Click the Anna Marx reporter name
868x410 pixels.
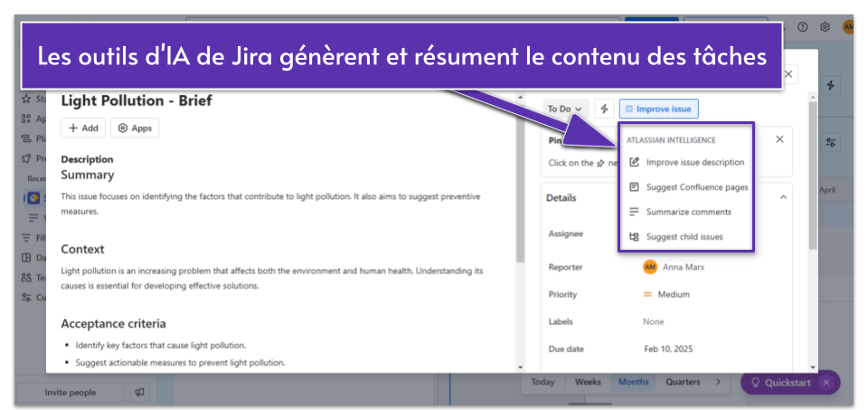[684, 267]
